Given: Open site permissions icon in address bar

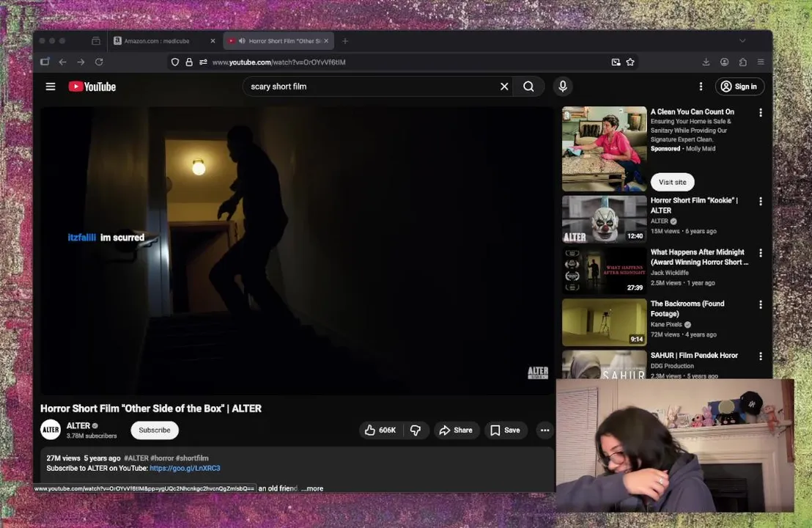Looking at the screenshot, I should pyautogui.click(x=204, y=62).
